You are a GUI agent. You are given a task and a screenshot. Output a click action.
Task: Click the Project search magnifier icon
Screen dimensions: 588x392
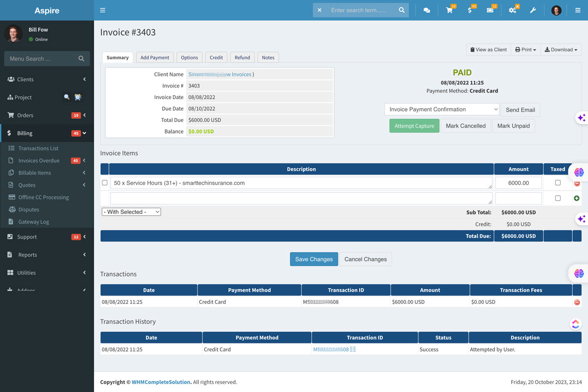(x=67, y=97)
